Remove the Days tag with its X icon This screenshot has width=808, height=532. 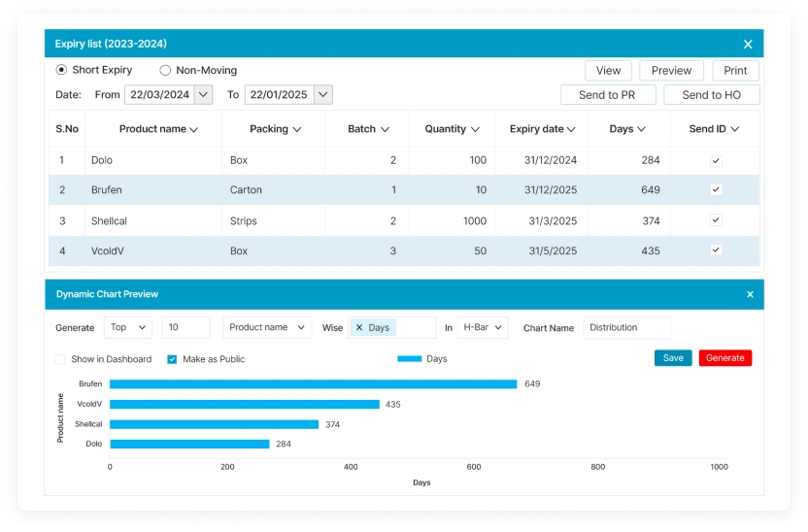click(x=359, y=328)
